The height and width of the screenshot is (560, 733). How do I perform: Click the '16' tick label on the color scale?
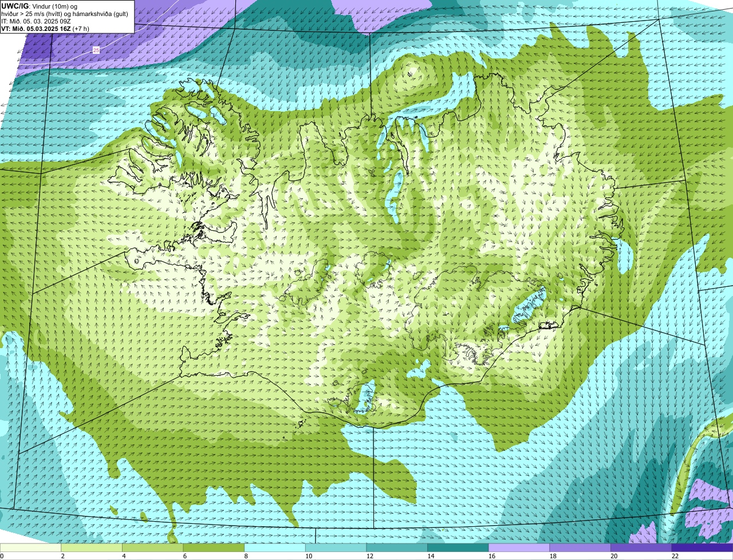point(492,556)
